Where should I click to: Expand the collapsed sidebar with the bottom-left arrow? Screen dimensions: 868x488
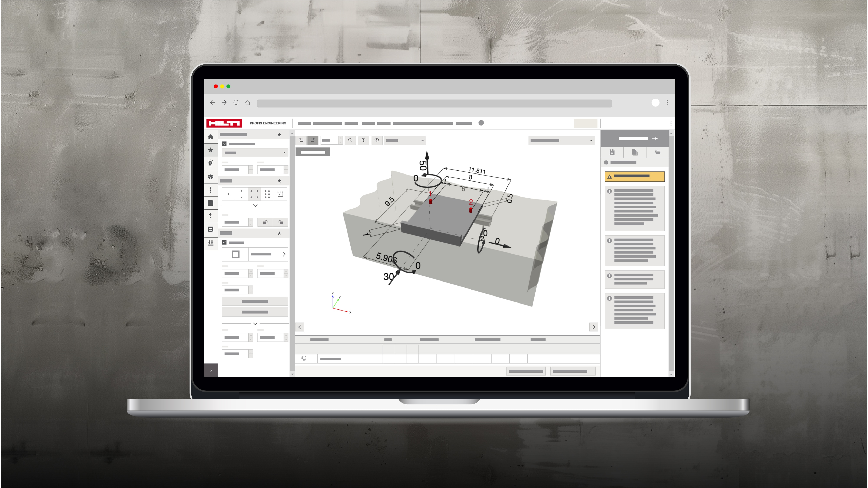[211, 370]
